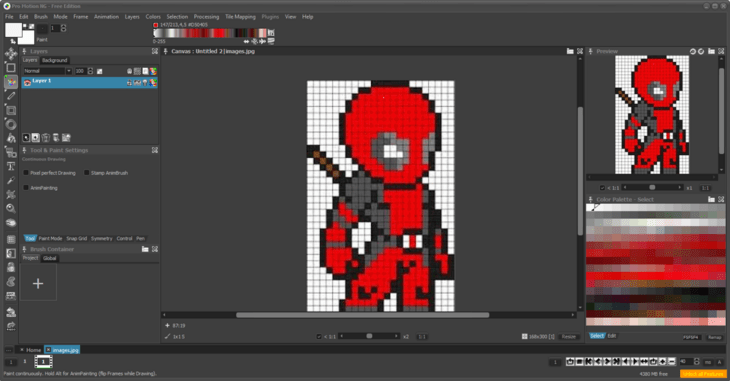This screenshot has height=381, width=730.
Task: Delete layer using the trash icon
Action: point(46,137)
